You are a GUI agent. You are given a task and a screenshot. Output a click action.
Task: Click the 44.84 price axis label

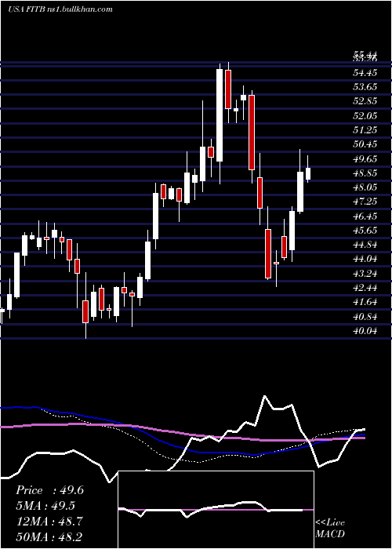(x=365, y=245)
